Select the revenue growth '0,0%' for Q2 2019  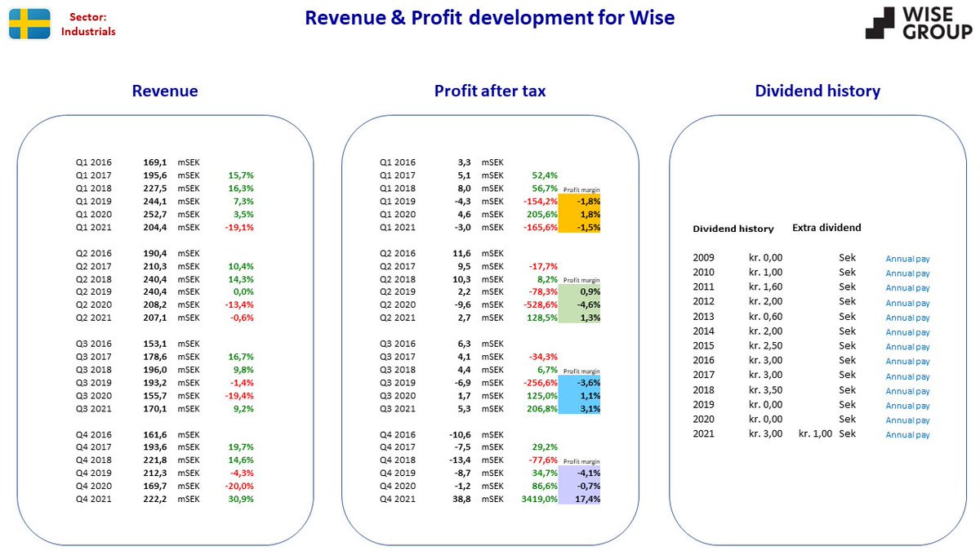click(244, 293)
